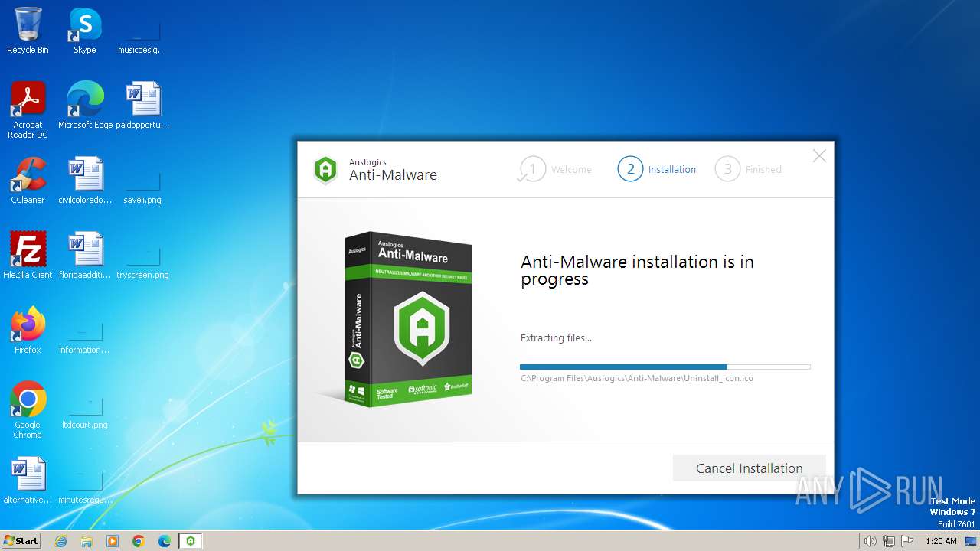Open the Recycle Bin desktop icon
Viewport: 980px width, 551px height.
28,31
